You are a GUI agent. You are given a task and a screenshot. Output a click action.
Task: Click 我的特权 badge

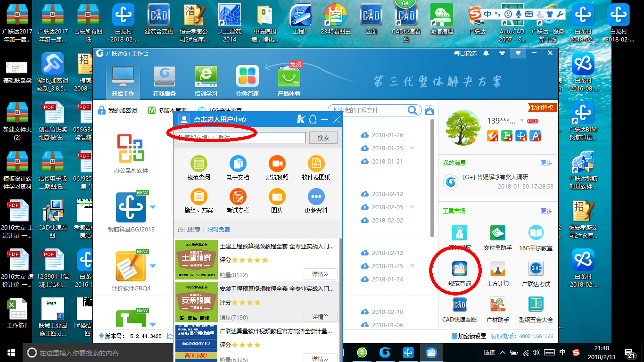pos(542,107)
